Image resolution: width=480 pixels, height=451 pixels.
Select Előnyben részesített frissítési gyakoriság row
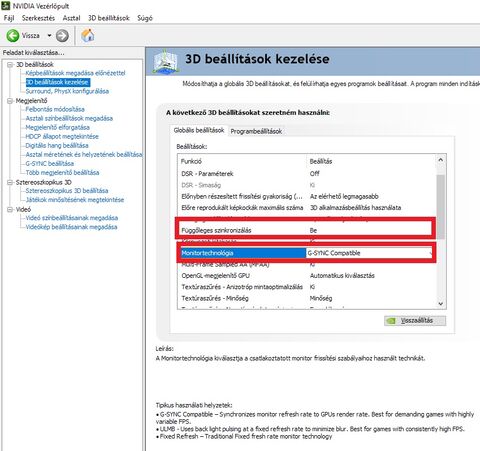307,196
